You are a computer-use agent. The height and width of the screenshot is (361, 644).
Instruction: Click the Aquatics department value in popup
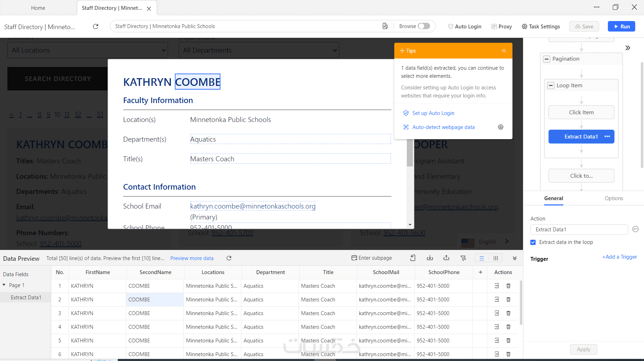(290, 139)
